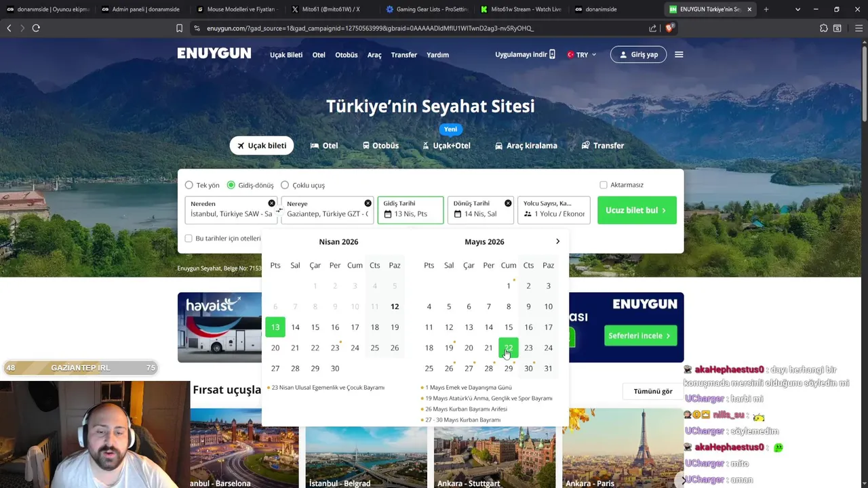Viewport: 868px width, 488px height.
Task: Open the Brave shields icon
Action: (x=670, y=28)
